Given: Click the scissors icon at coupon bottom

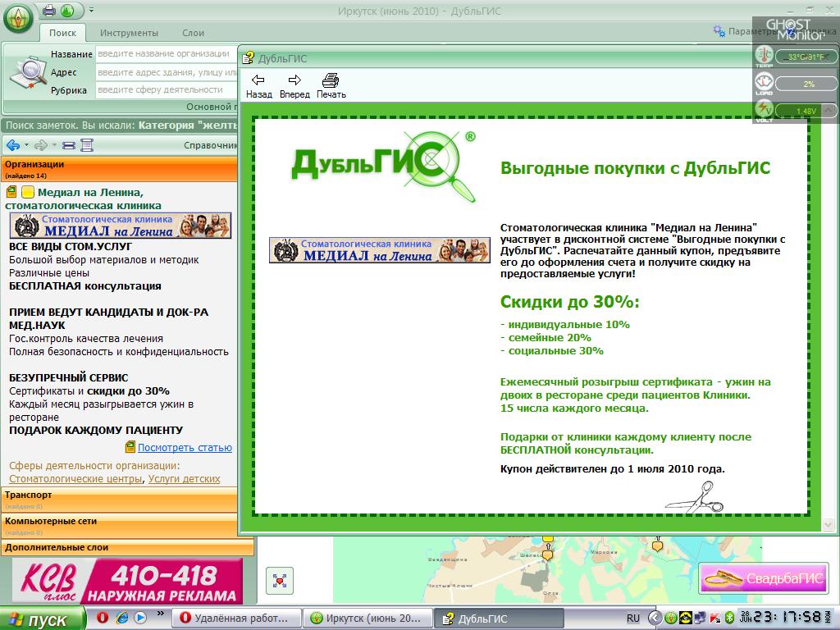Looking at the screenshot, I should click(695, 498).
